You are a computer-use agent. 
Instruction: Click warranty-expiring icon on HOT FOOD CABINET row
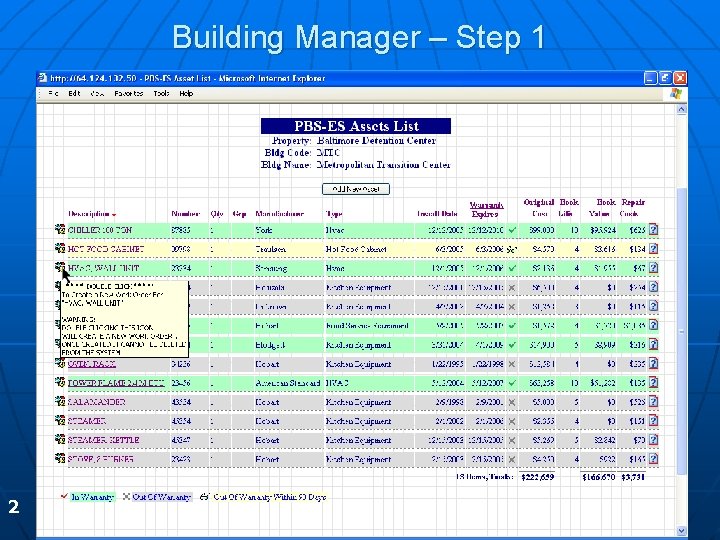click(512, 249)
